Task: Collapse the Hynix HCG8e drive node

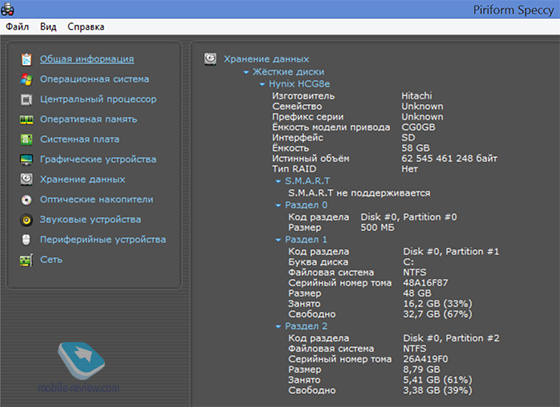Action: 262,84
